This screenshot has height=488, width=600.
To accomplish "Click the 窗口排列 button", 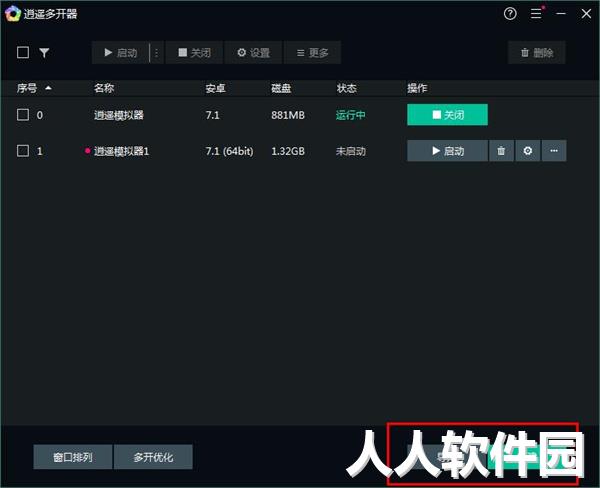I will pos(73,457).
